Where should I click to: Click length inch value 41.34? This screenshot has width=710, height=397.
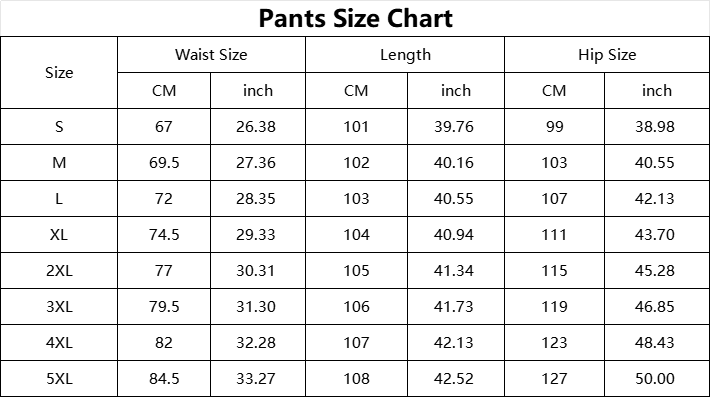tap(454, 270)
